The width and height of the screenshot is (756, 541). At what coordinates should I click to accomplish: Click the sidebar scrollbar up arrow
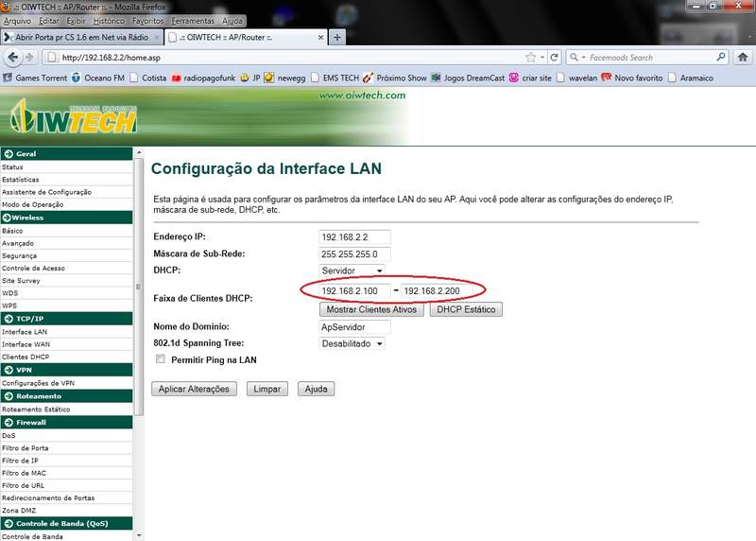139,152
